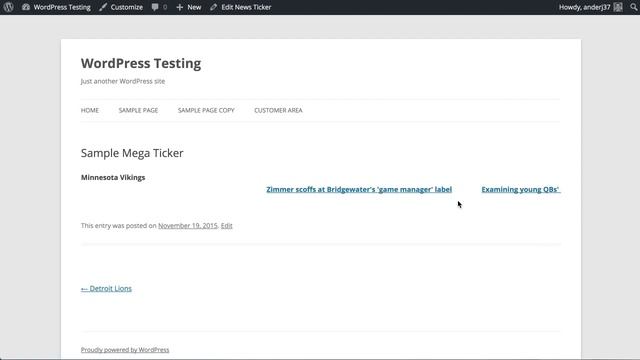Click the search magnifier icon in admin bar
The width and height of the screenshot is (640, 360).
(634, 7)
